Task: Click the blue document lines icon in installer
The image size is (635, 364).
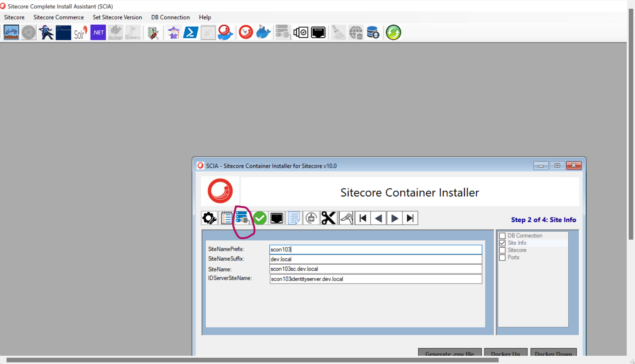Action: click(294, 218)
